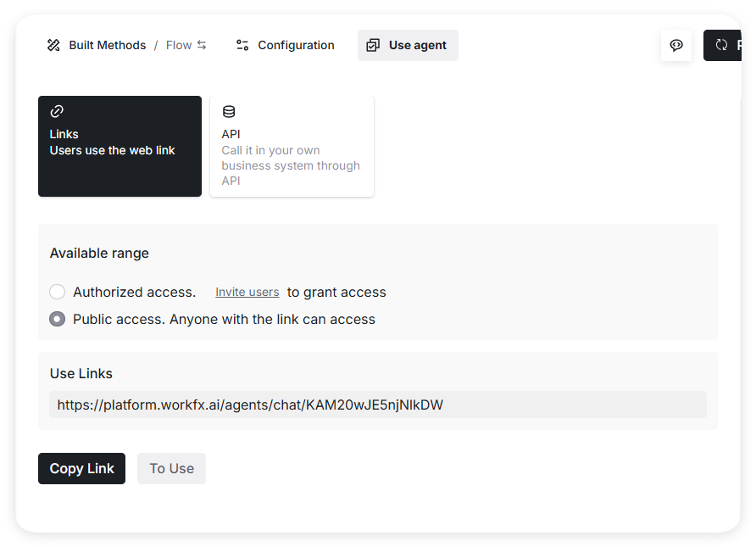Screen dimensions: 756x547
Task: Click the database icon in API card
Action: point(229,111)
